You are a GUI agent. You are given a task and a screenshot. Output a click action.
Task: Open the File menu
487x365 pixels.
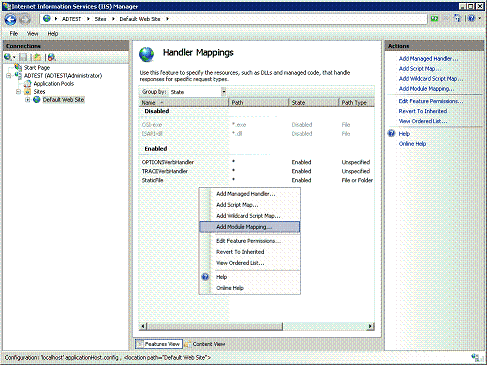tap(14, 33)
